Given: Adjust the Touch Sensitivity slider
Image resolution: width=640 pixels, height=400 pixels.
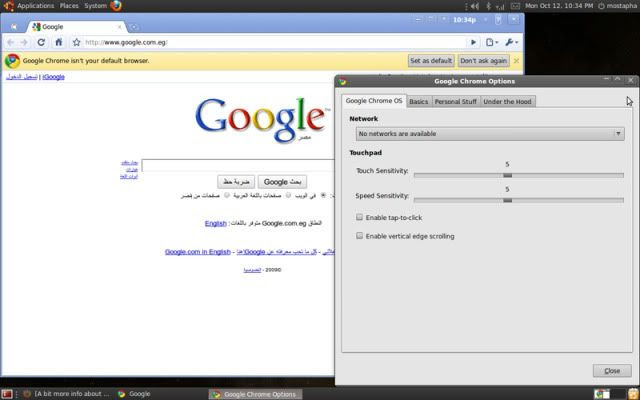Looking at the screenshot, I should click(x=507, y=176).
